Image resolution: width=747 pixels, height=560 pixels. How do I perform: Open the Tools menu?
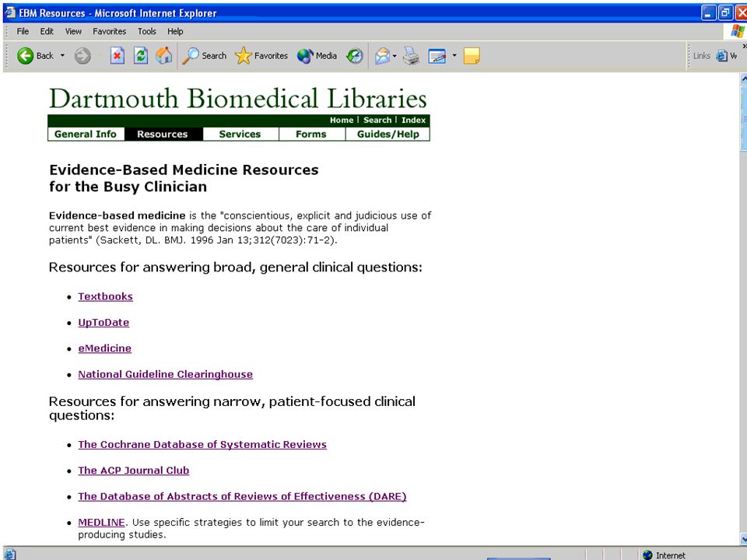147,31
